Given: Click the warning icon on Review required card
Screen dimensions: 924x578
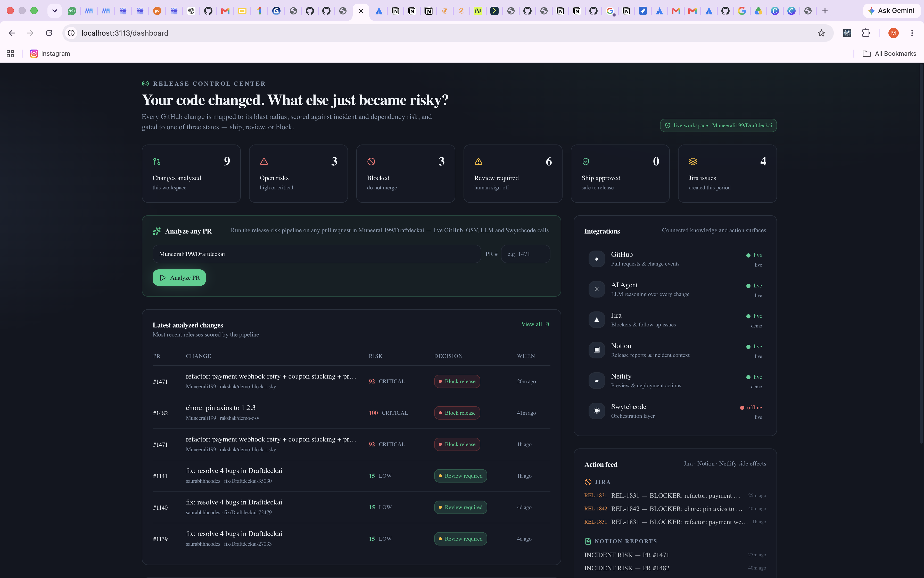Looking at the screenshot, I should point(478,162).
